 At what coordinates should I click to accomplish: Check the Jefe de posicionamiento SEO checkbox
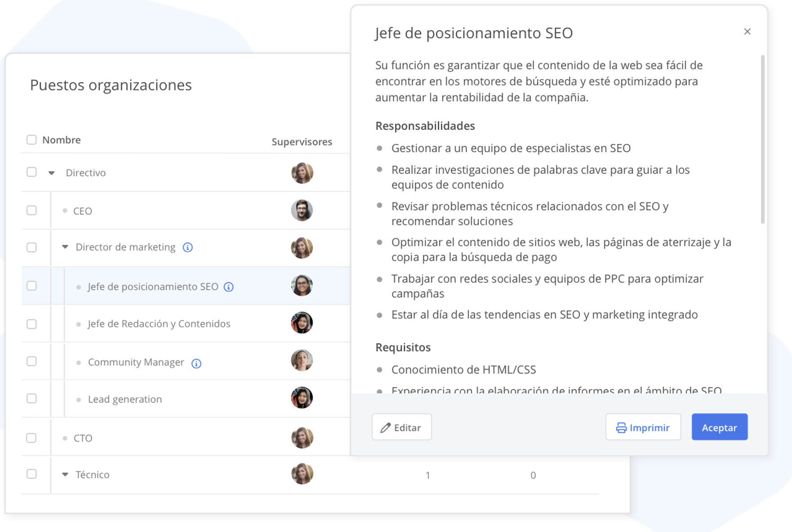[31, 286]
